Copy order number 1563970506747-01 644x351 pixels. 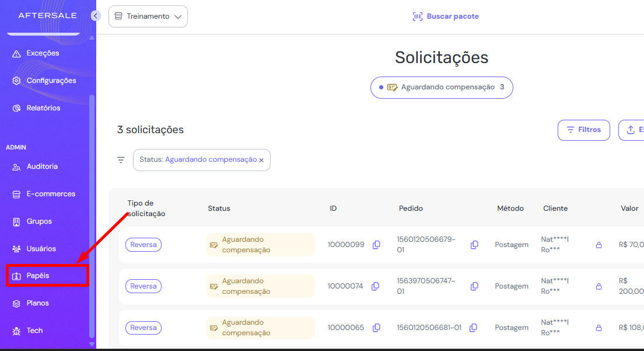[x=474, y=286]
